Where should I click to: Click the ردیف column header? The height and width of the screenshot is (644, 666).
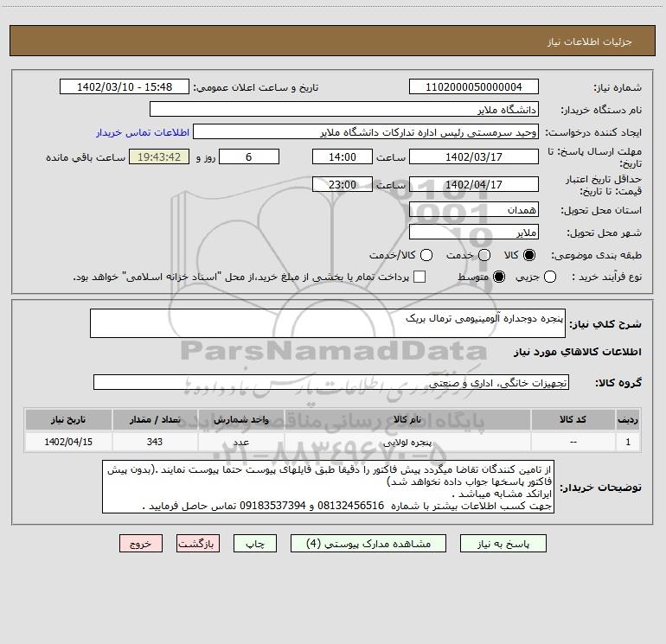click(x=628, y=420)
